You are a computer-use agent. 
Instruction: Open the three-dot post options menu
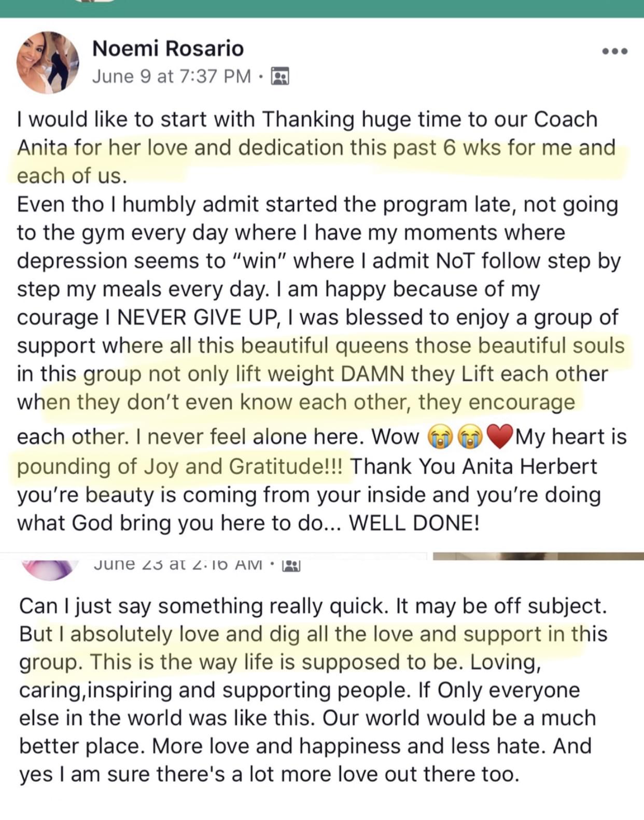(x=615, y=51)
